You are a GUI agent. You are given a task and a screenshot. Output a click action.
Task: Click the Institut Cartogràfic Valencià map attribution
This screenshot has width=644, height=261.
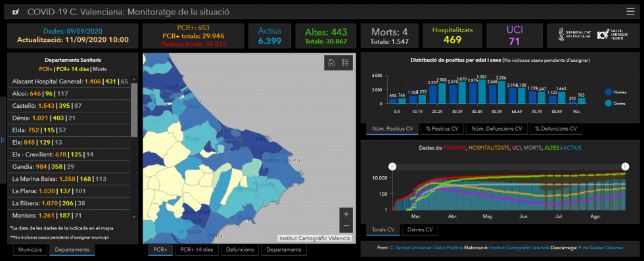pyautogui.click(x=315, y=238)
